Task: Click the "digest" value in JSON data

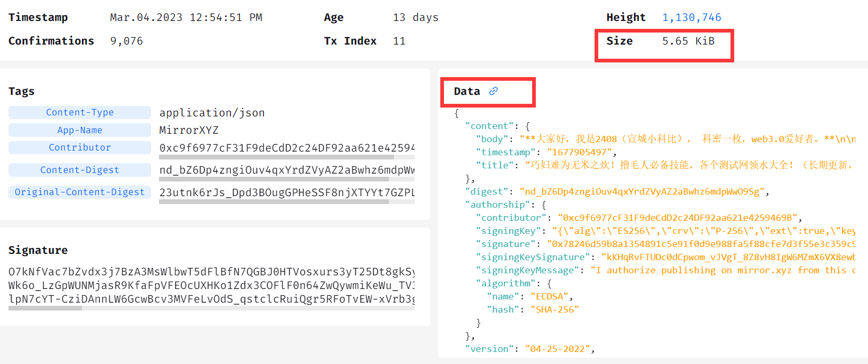Action: [x=641, y=191]
